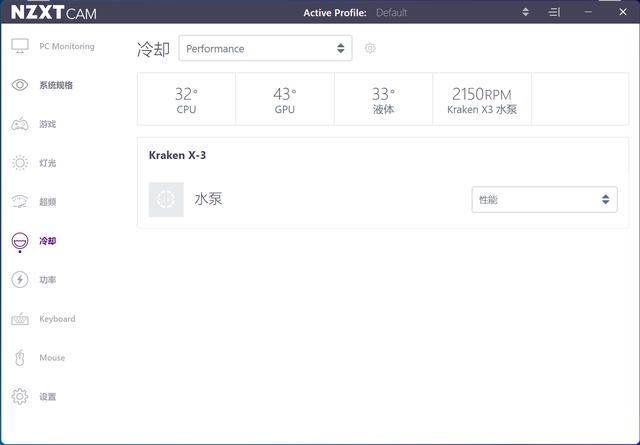Select the 冷却 cooling icon
Viewport: 640px width, 445px height.
[20, 241]
